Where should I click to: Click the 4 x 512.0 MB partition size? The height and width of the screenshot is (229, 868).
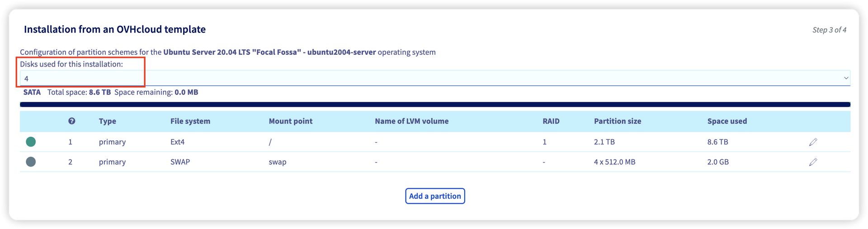pos(614,162)
